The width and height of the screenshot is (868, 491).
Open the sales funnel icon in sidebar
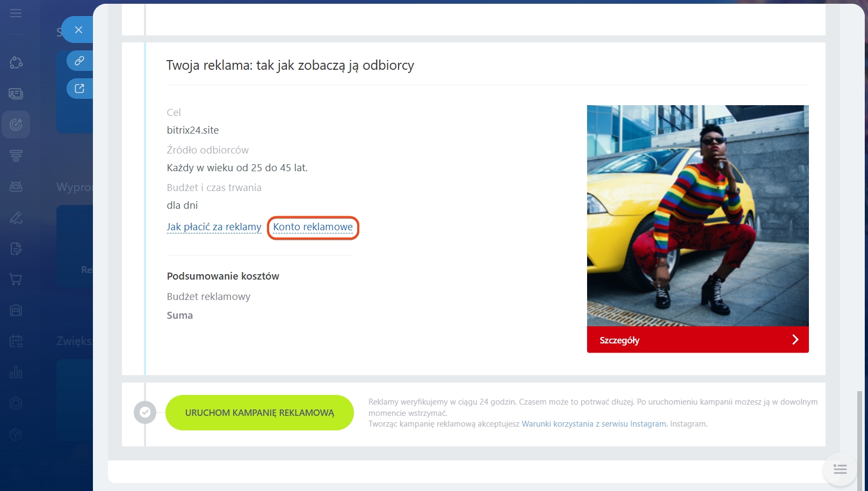click(16, 156)
